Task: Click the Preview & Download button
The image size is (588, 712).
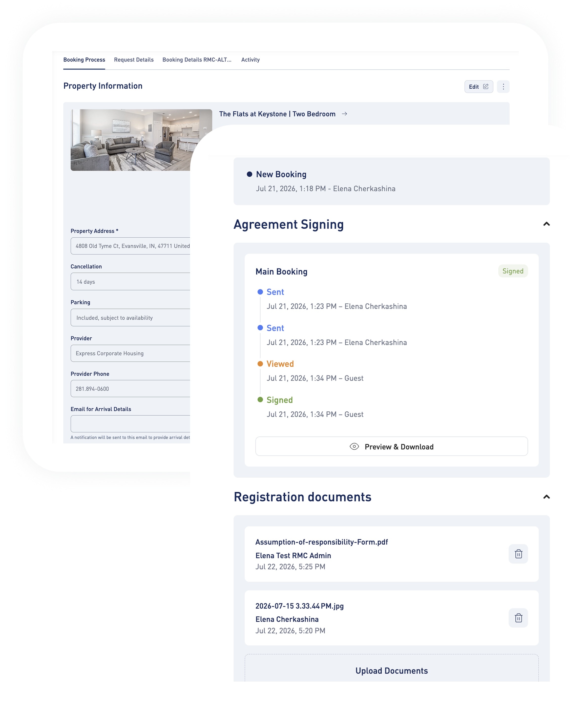Action: (x=392, y=446)
